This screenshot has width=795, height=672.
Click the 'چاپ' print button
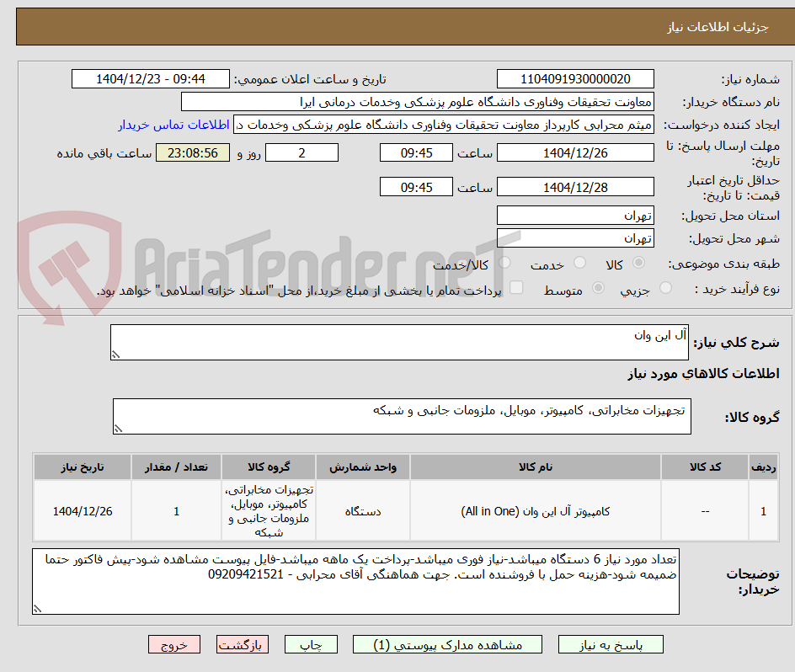[311, 644]
